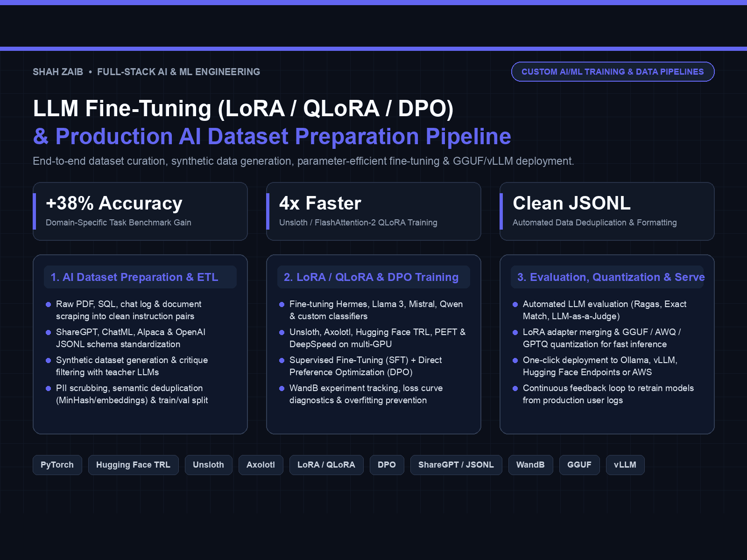
Task: Select the Hugging Face TRL tag
Action: point(133,465)
